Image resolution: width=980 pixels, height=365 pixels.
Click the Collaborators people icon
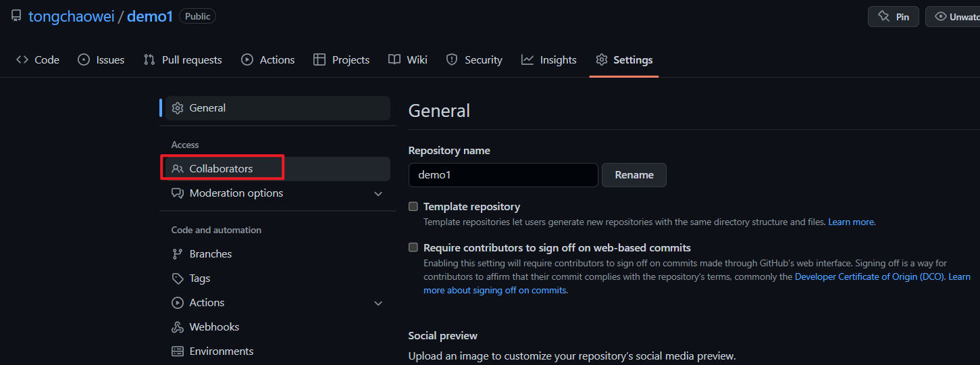pyautogui.click(x=178, y=169)
